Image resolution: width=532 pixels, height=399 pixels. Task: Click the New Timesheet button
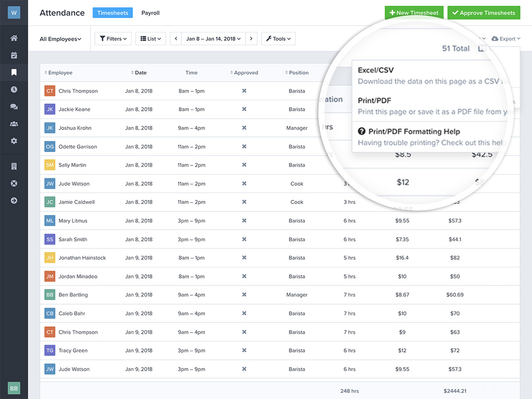click(x=414, y=13)
